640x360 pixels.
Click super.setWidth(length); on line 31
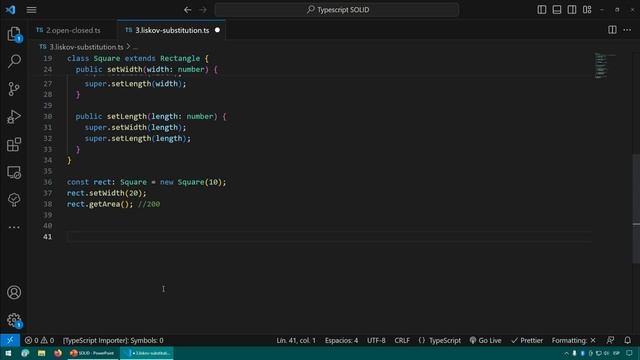pyautogui.click(x=135, y=127)
